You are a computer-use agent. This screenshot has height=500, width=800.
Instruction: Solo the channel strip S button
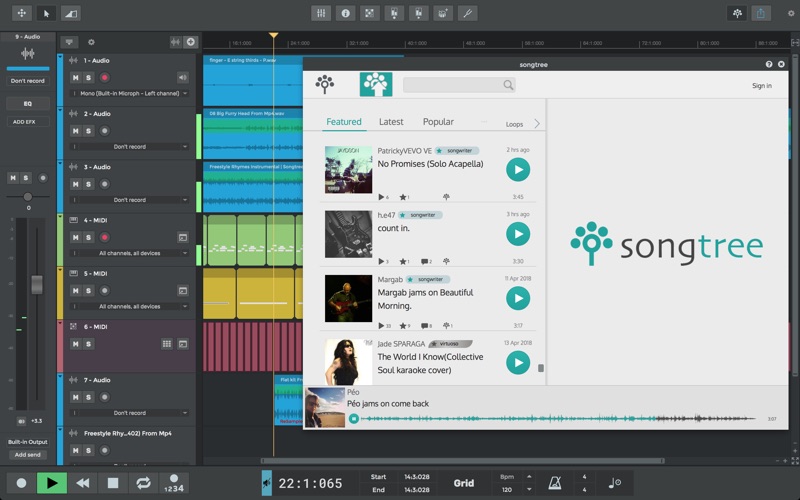point(26,178)
